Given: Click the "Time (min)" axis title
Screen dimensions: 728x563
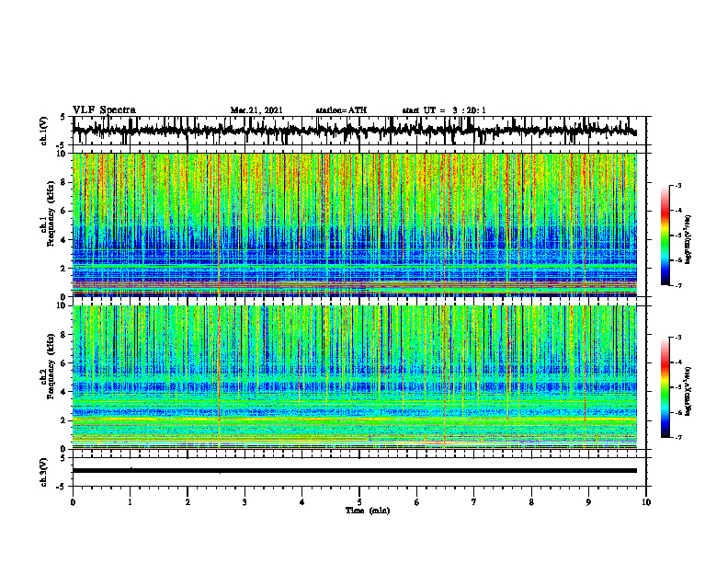Looking at the screenshot, I should click(368, 511).
